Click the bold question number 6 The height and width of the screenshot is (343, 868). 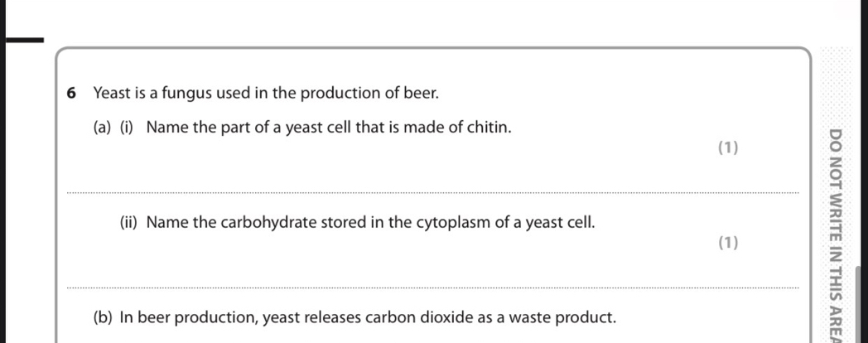pos(73,93)
